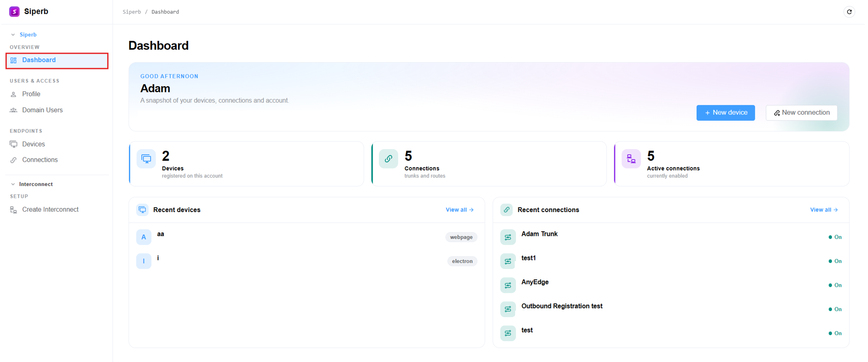This screenshot has height=362, width=868.
Task: Click the Recent devices header icon
Action: [142, 210]
